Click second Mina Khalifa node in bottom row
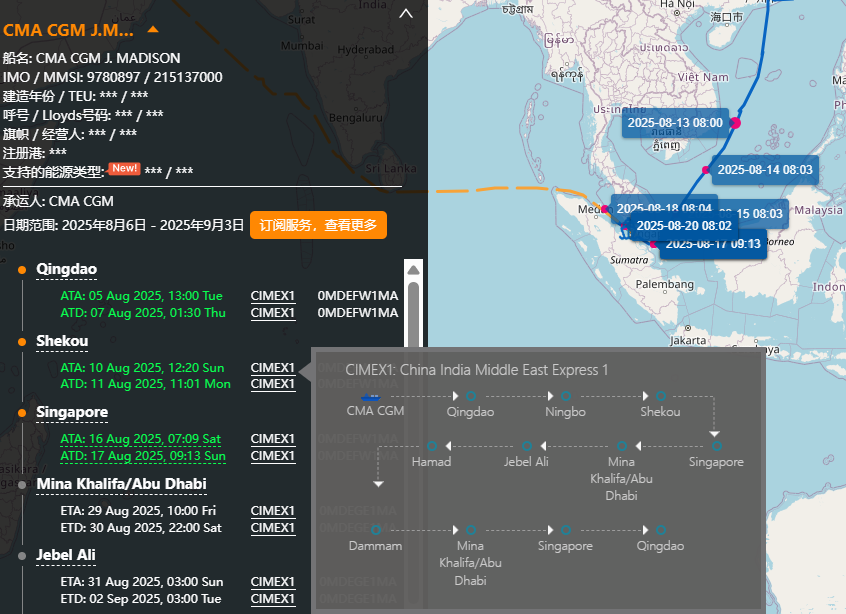846x614 pixels. [x=471, y=530]
